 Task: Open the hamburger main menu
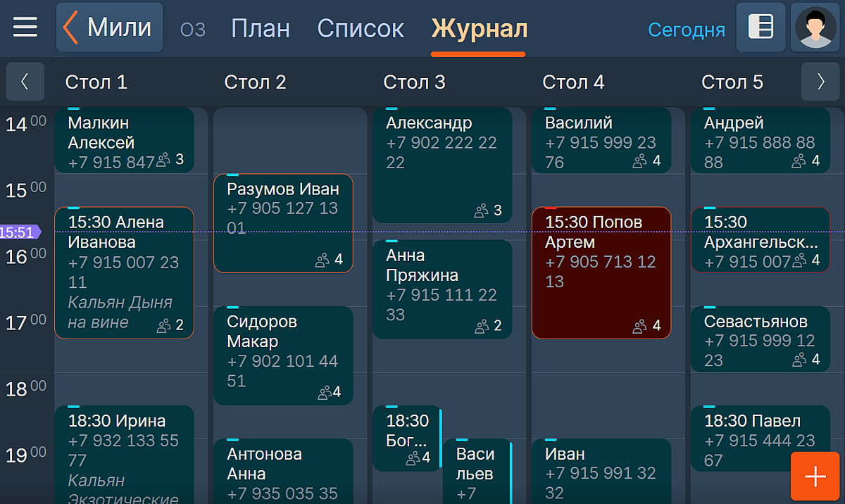point(25,27)
